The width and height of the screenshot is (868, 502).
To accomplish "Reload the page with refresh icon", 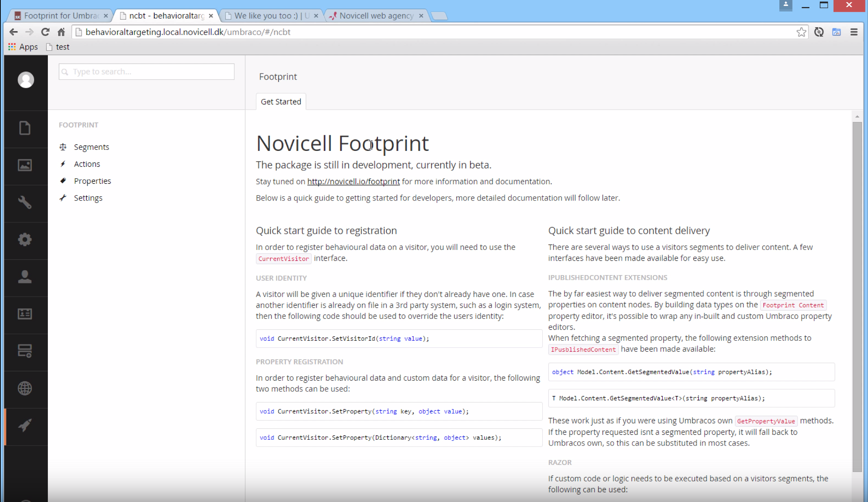I will tap(45, 32).
